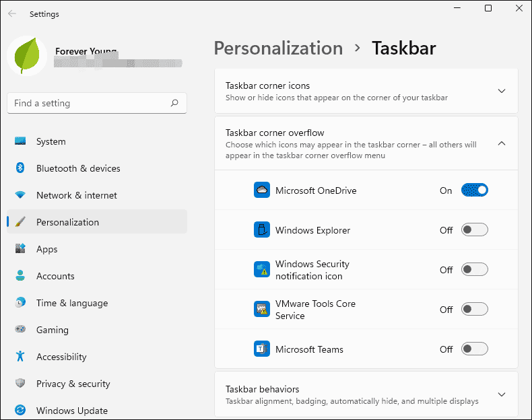Open the System settings page
This screenshot has width=532, height=420.
[x=97, y=141]
